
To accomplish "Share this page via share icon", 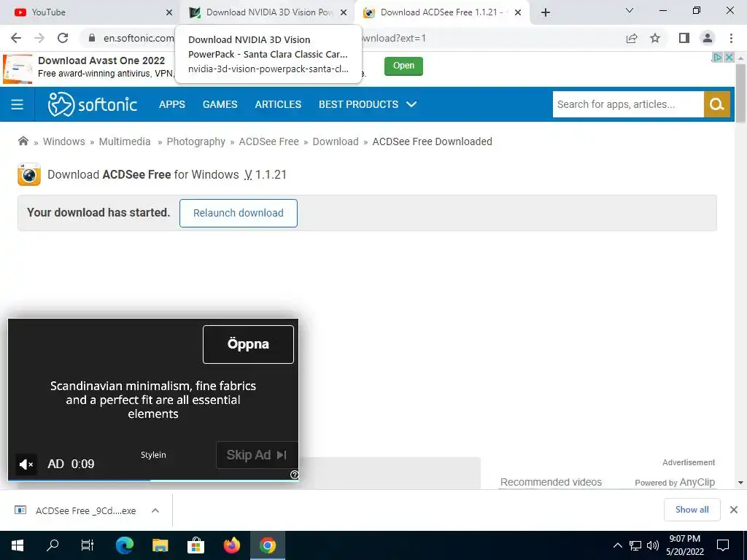I will pos(632,38).
